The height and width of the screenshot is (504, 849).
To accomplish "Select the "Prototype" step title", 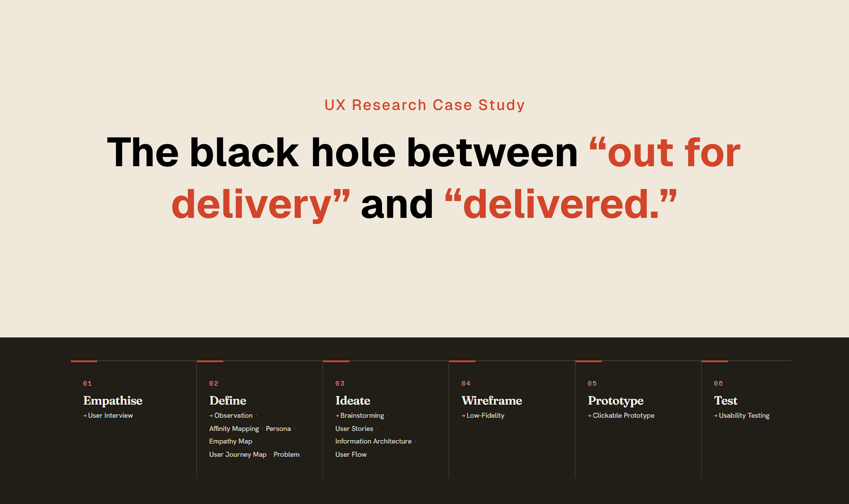I will pos(616,401).
